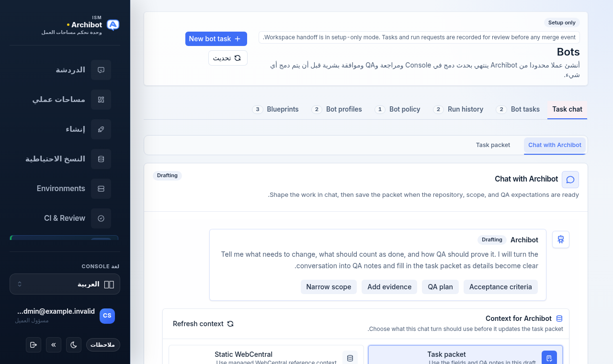Click the Narrow scope suggestion chip

(x=329, y=287)
